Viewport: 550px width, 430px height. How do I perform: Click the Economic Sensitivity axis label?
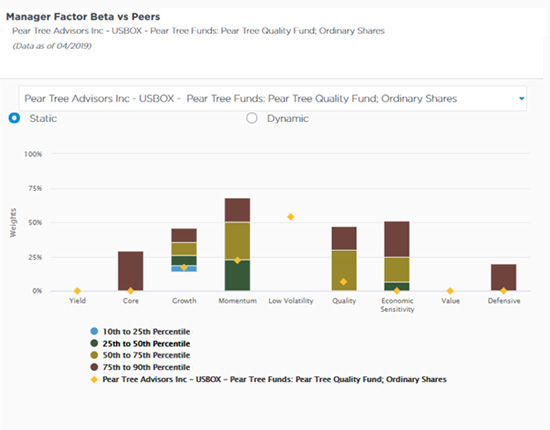(x=397, y=305)
